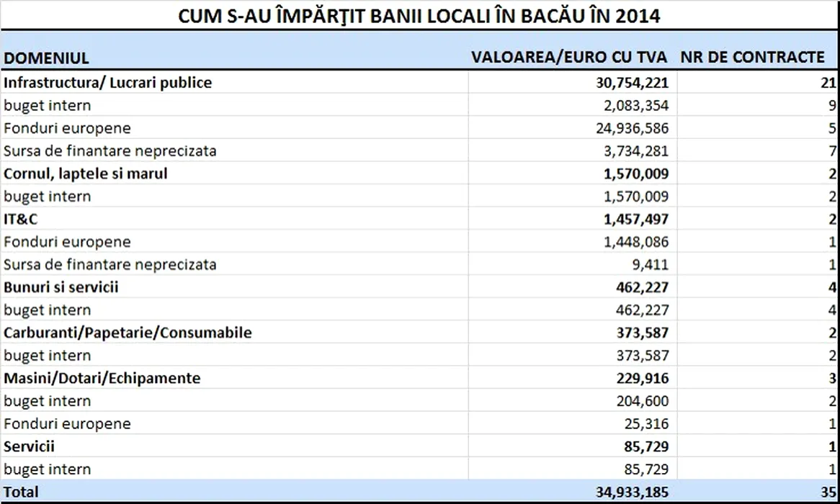The width and height of the screenshot is (840, 504).
Task: Click the Bunuri si servicii row label
Action: click(61, 287)
